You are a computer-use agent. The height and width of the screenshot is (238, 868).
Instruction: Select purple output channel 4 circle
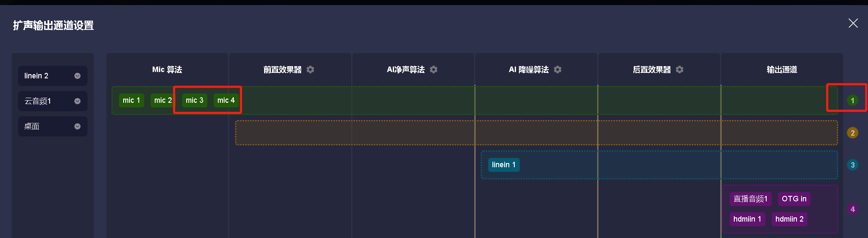[x=852, y=209]
